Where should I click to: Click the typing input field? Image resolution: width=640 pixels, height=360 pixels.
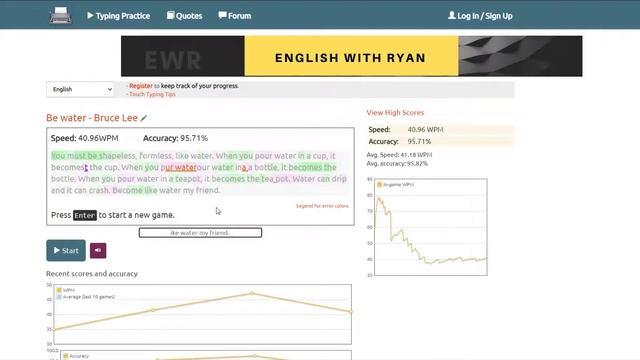[200, 233]
